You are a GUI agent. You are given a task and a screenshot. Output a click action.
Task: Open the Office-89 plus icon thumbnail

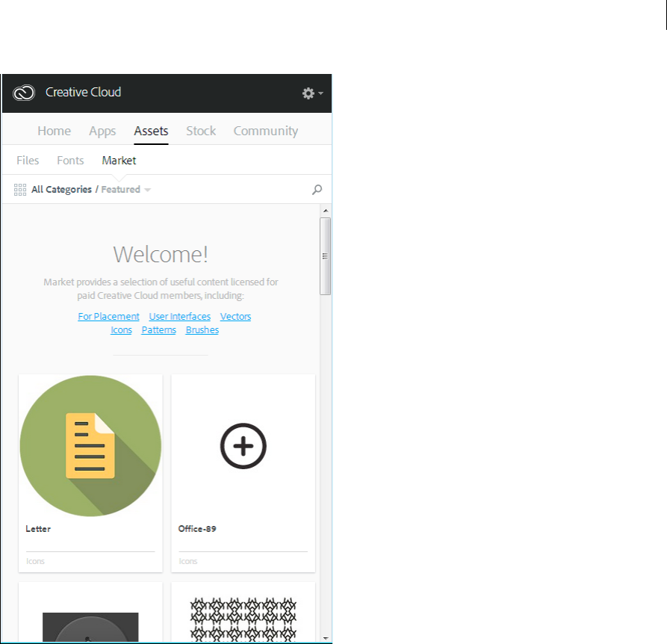click(x=243, y=446)
